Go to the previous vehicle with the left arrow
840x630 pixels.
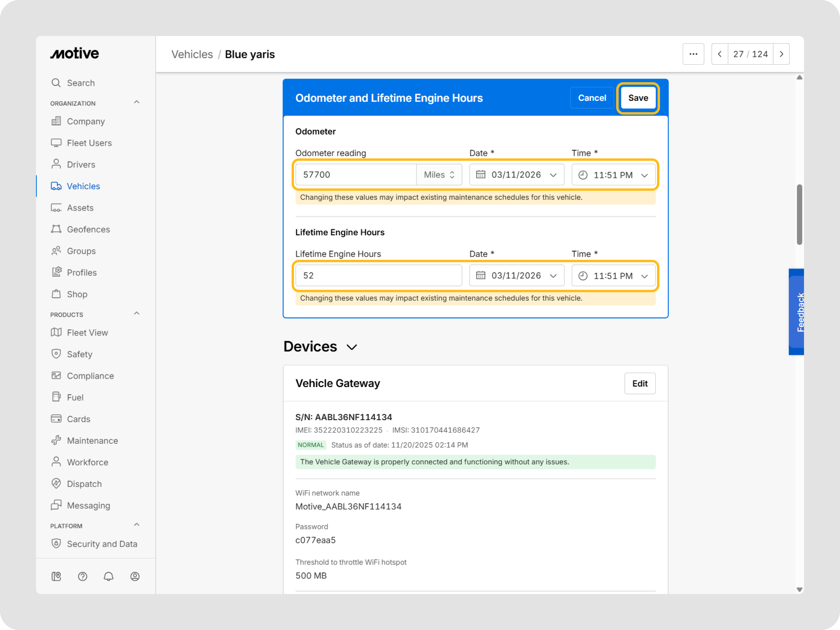pos(720,54)
